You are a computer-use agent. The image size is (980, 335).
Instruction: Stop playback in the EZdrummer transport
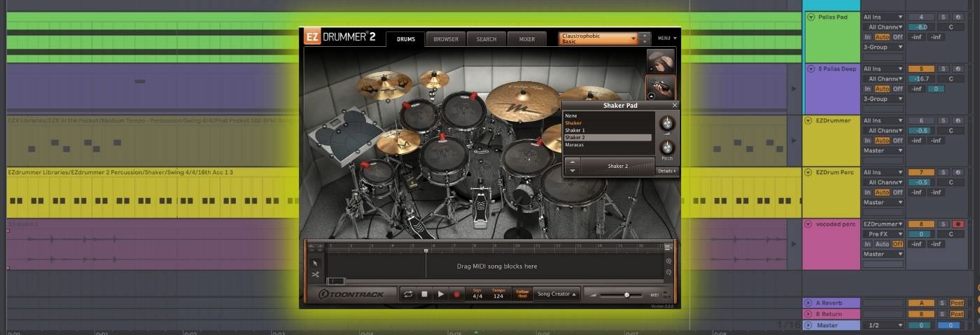(x=424, y=294)
